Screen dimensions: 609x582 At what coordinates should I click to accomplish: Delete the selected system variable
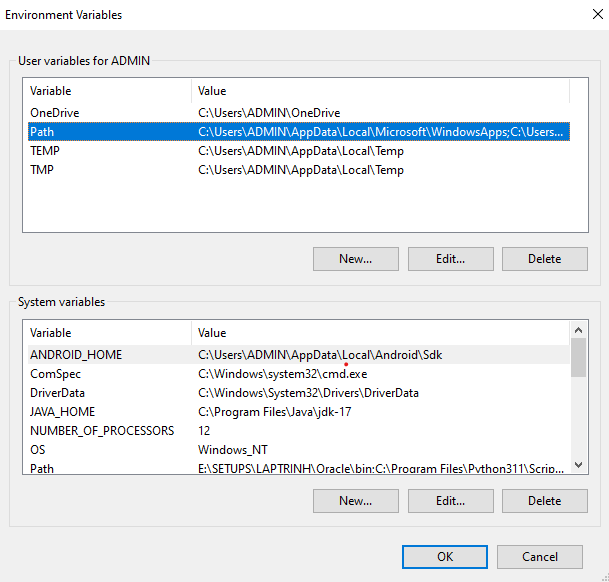pos(545,500)
